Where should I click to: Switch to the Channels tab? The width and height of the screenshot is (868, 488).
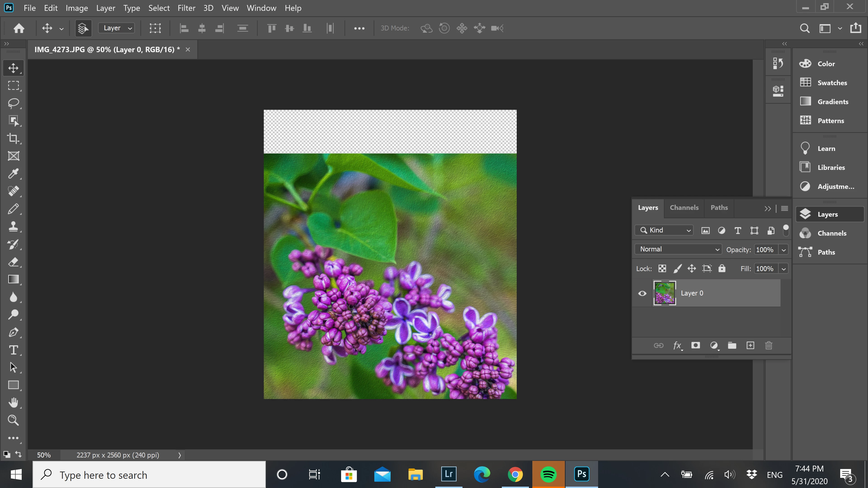point(684,208)
